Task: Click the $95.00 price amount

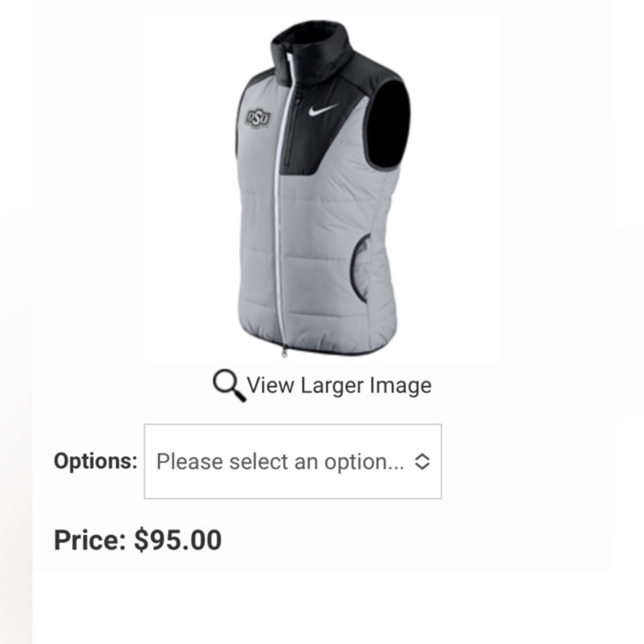Action: pyautogui.click(x=178, y=540)
